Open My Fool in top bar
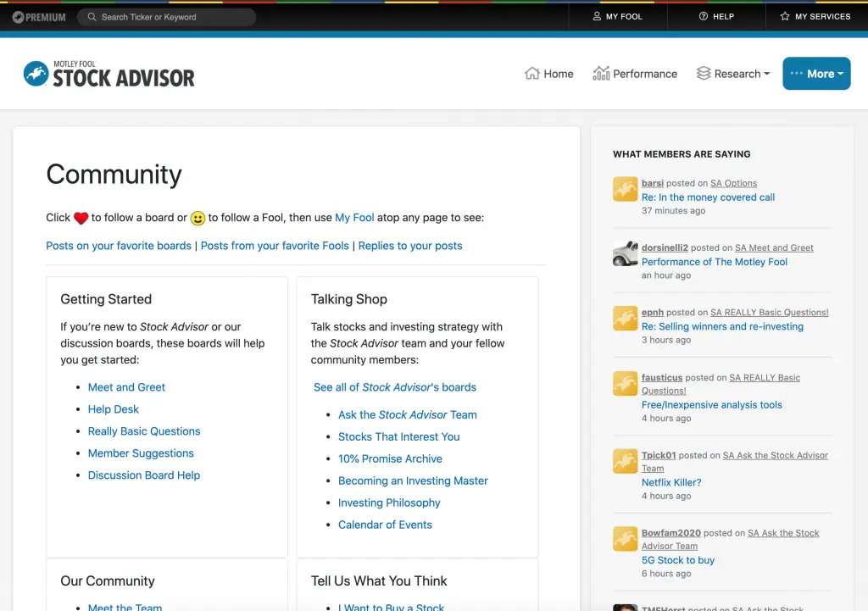868x611 pixels. (x=618, y=17)
